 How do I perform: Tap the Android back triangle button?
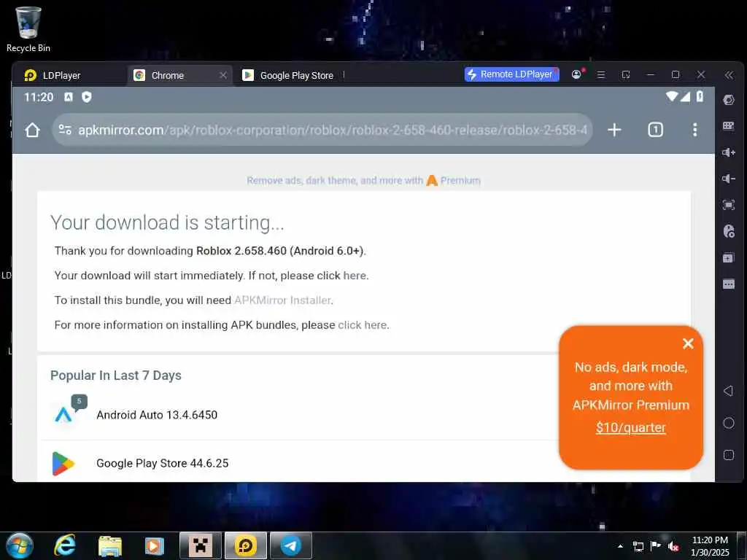click(x=728, y=391)
